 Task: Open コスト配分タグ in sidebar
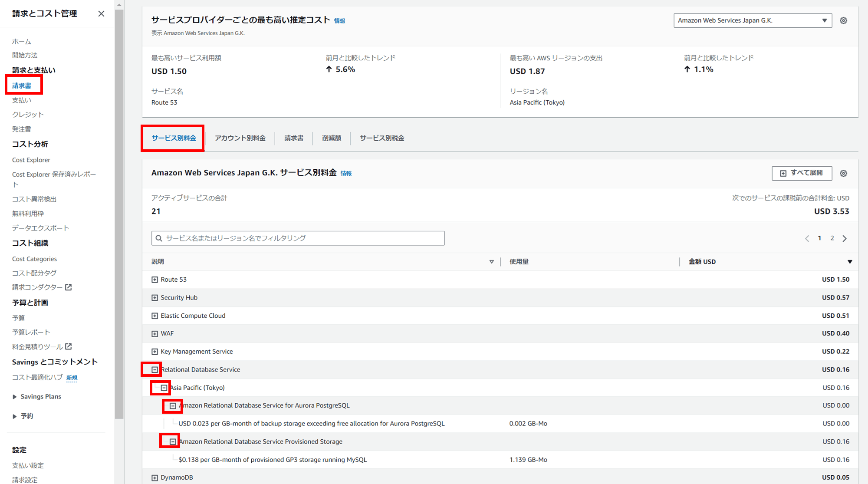tap(34, 273)
